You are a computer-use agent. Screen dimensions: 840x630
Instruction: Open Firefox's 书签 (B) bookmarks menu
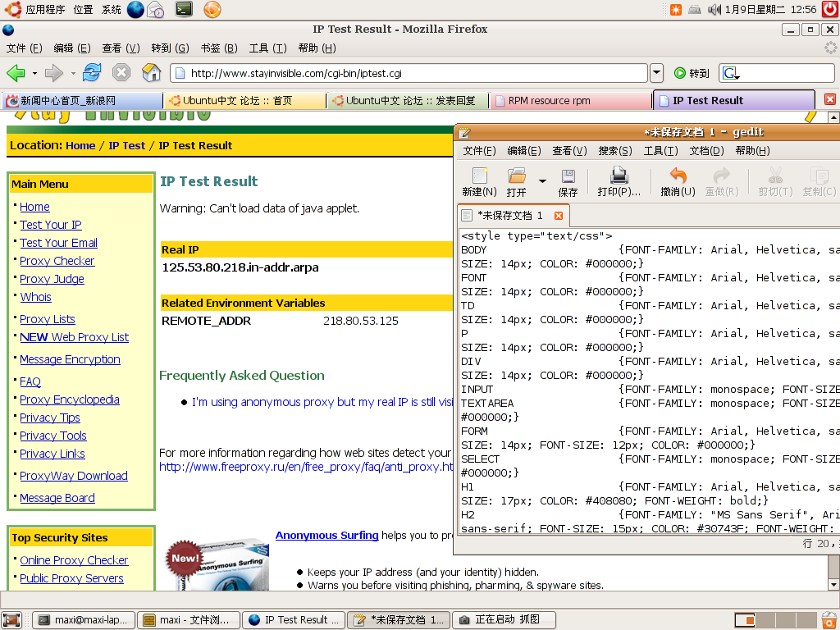[218, 48]
